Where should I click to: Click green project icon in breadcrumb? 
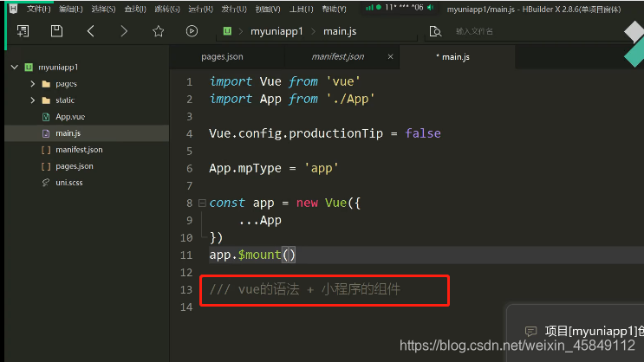pos(227,31)
